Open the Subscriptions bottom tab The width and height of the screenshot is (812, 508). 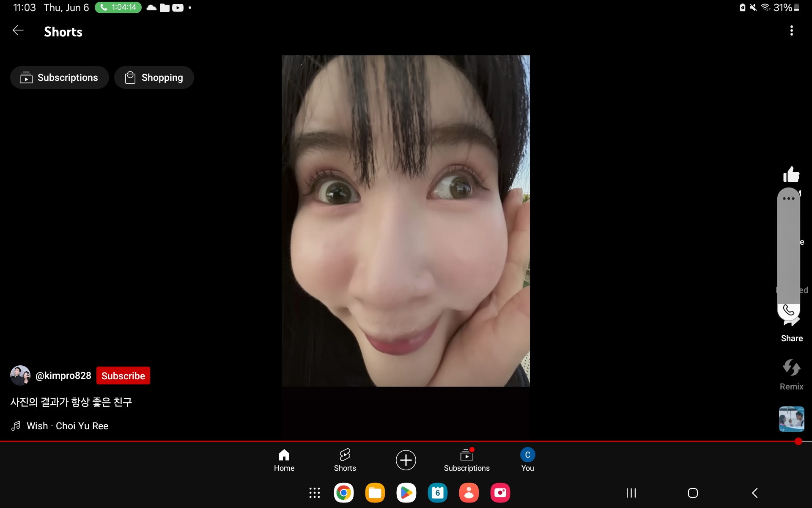pos(466,460)
